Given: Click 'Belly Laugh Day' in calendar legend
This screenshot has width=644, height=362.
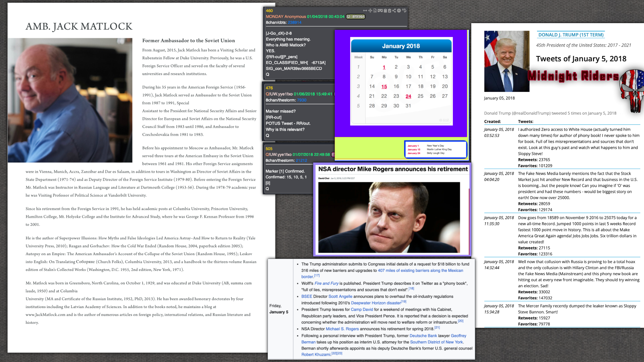Looking at the screenshot, I should click(435, 153).
